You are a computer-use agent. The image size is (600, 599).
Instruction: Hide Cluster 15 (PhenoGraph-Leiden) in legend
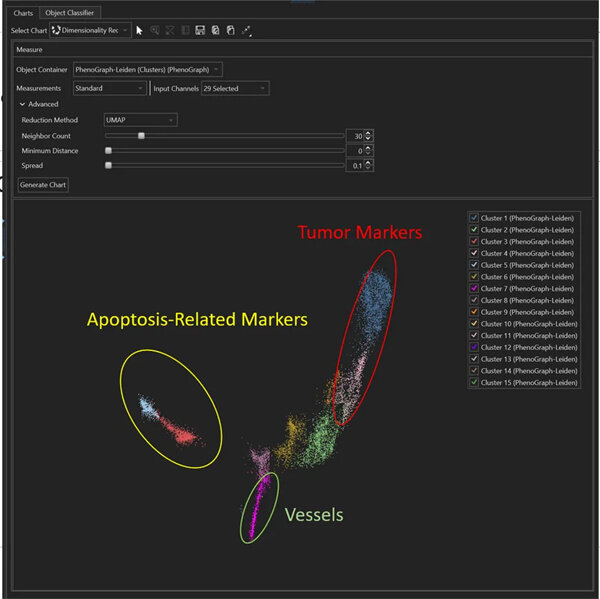coord(473,382)
